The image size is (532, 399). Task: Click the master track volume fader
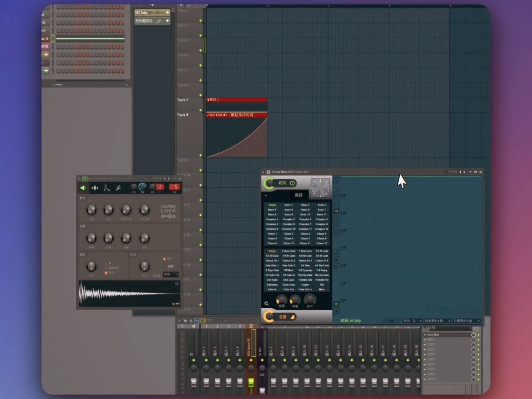[194, 383]
